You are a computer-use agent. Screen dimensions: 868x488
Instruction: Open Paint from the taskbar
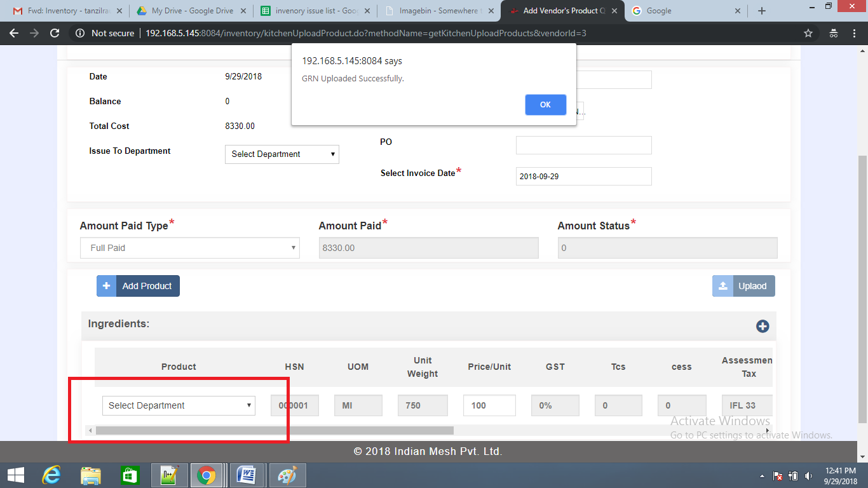[x=287, y=475]
